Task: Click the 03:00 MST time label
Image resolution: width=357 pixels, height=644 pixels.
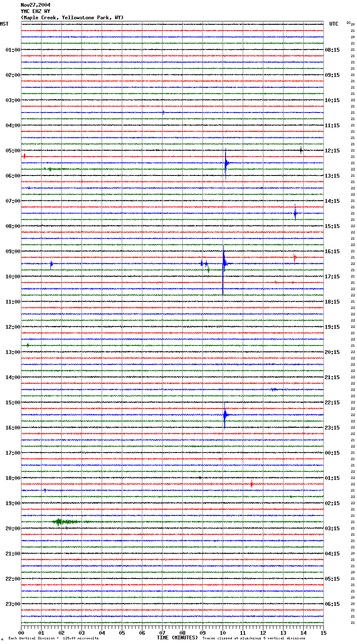Action: click(13, 100)
